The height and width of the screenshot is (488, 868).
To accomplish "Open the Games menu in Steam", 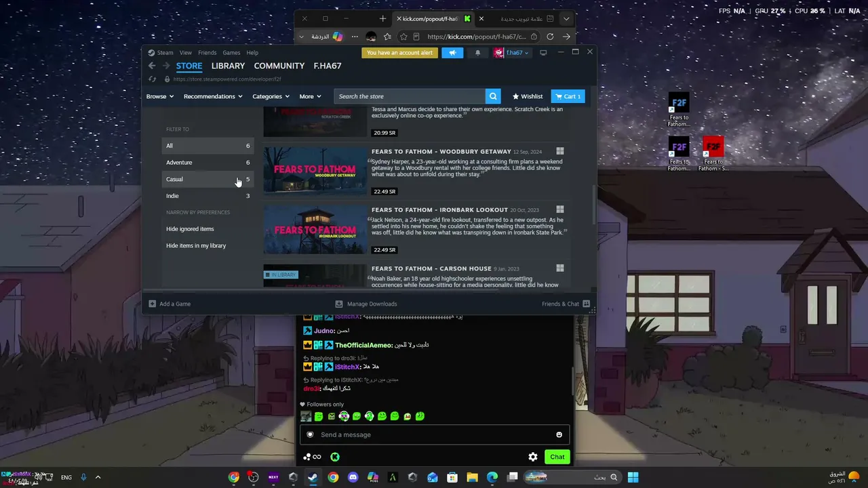I will click(x=231, y=53).
